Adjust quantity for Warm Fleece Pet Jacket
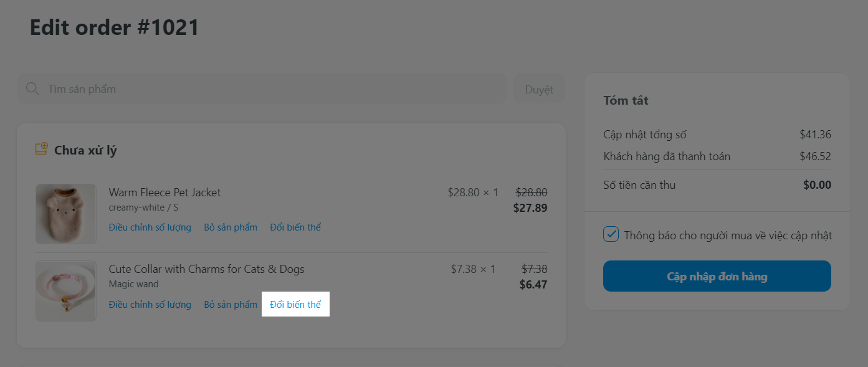Image resolution: width=868 pixels, height=367 pixels. click(x=150, y=227)
